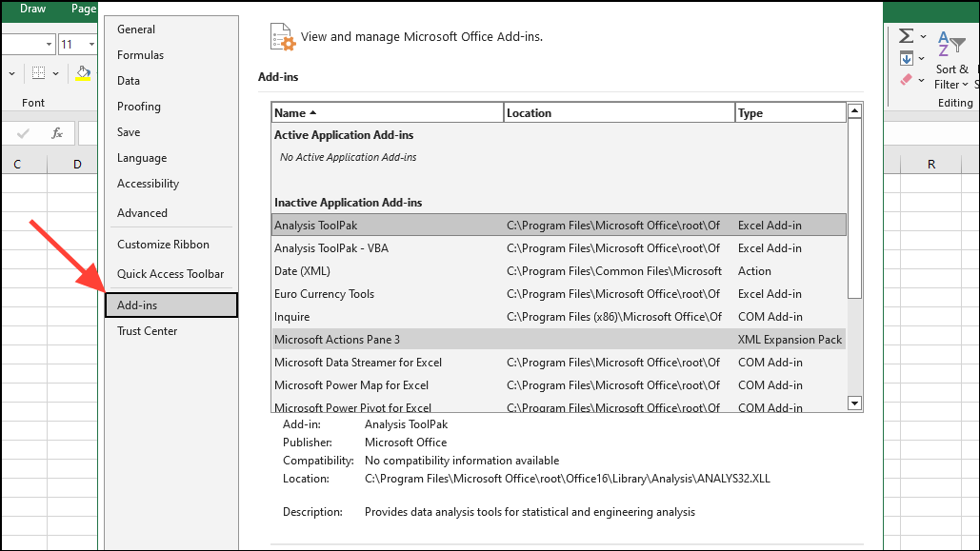The width and height of the screenshot is (980, 551).
Task: Expand the Clear command dropdown arrow
Action: click(x=921, y=80)
